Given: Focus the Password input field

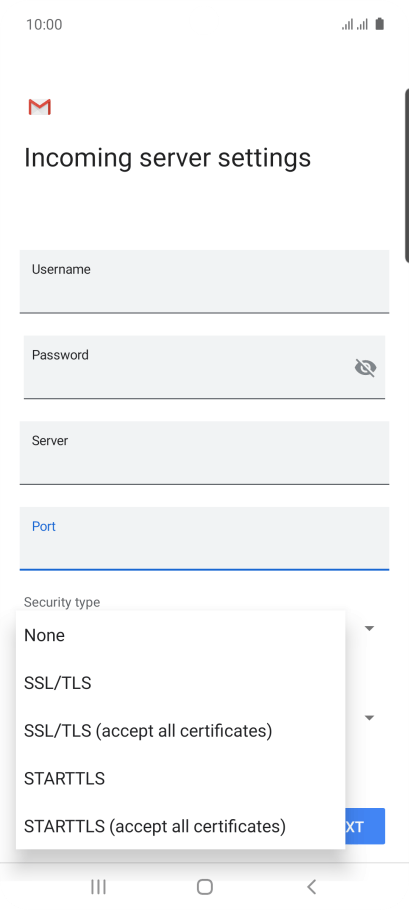Looking at the screenshot, I should click(204, 367).
